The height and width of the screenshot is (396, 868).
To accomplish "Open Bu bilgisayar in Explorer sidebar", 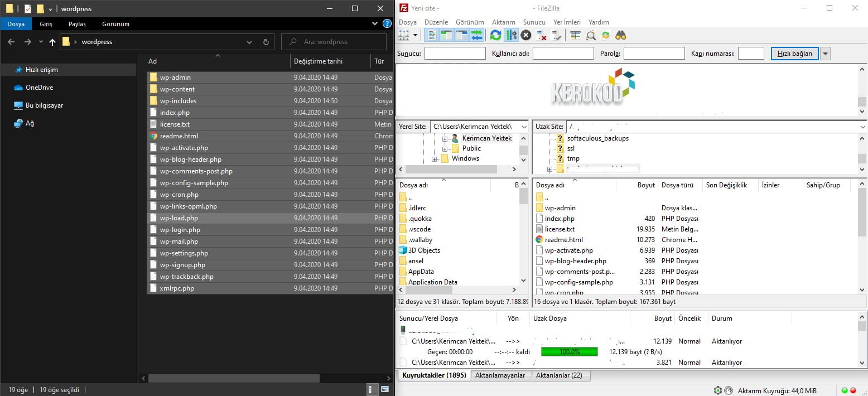I will coord(44,105).
